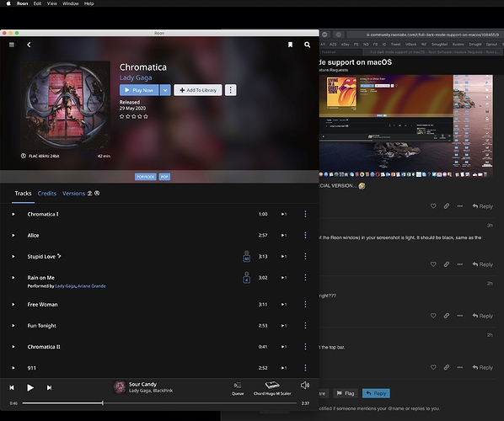The height and width of the screenshot is (421, 504).
Task: Filter by the POP/ROCK genre tag
Action: pos(146,177)
